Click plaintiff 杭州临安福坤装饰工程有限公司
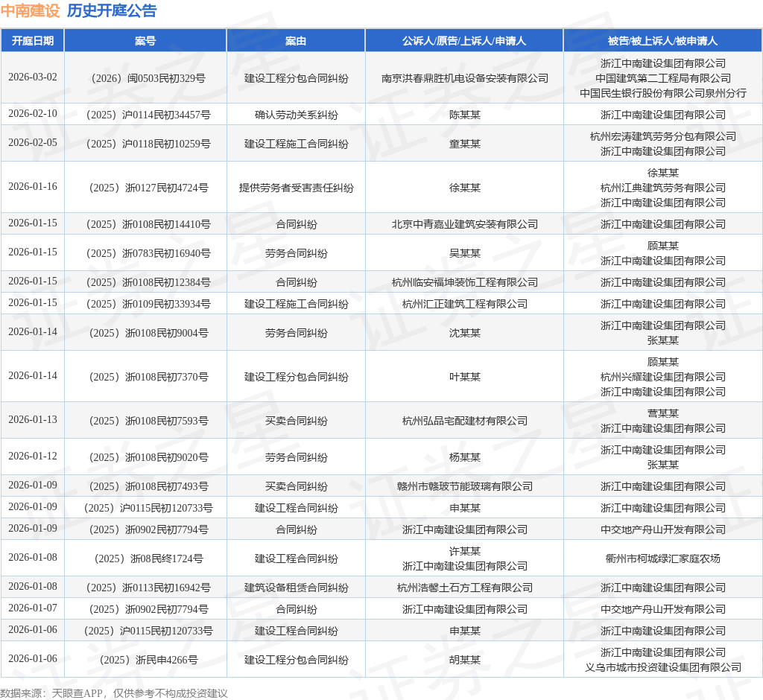The width and height of the screenshot is (763, 700). [465, 283]
